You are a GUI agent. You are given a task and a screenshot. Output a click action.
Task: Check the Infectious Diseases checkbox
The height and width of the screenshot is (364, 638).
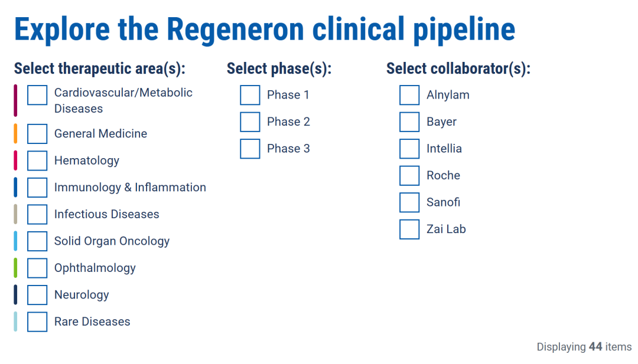pyautogui.click(x=37, y=214)
